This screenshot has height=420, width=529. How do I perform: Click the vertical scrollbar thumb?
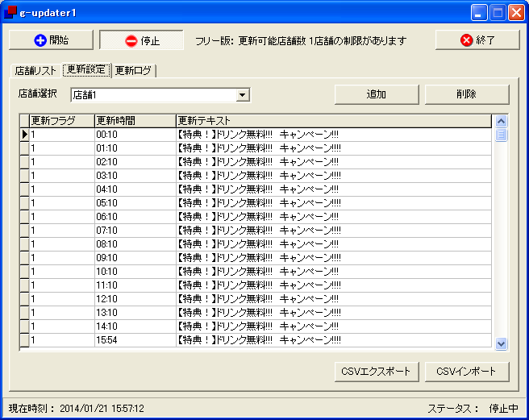tap(502, 135)
